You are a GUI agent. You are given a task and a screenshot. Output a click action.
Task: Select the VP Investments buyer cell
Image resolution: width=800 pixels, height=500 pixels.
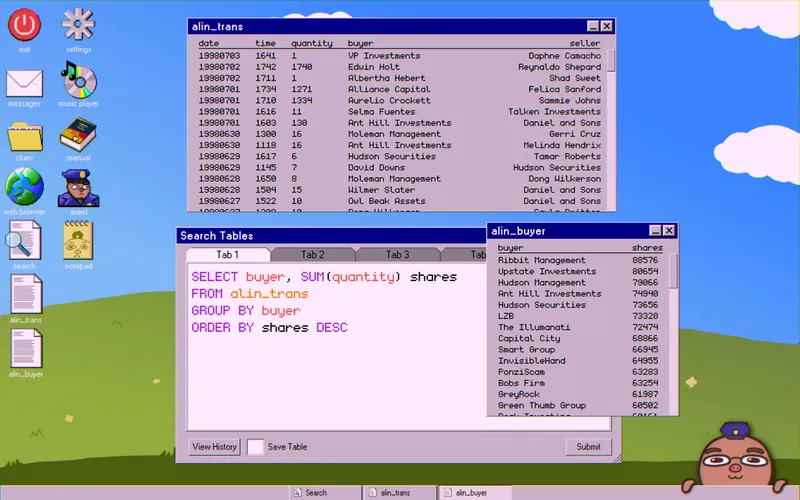coord(384,56)
